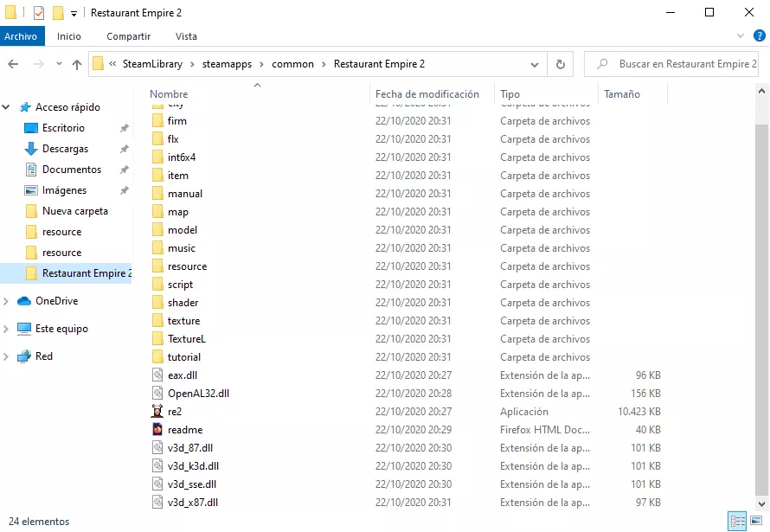Screen dimensions: 770x532
Task: Click the flx folder icon
Action: (157, 139)
